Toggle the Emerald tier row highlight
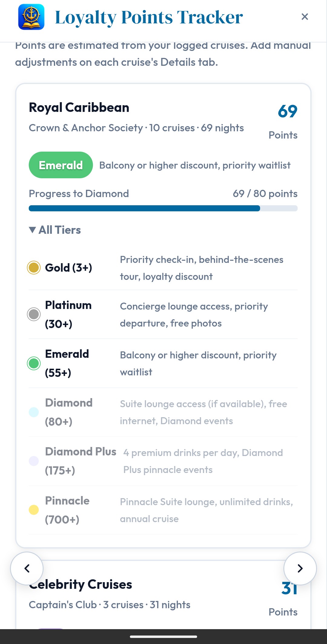327x644 pixels. coord(163,363)
